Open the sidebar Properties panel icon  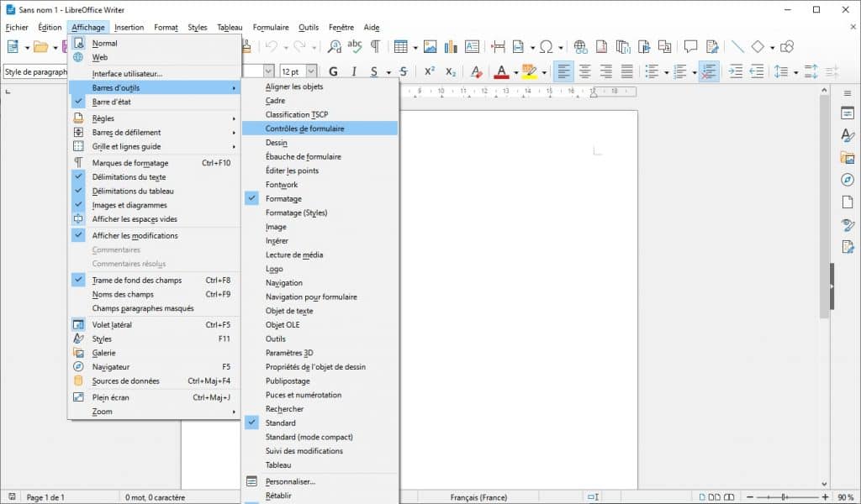pyautogui.click(x=848, y=113)
